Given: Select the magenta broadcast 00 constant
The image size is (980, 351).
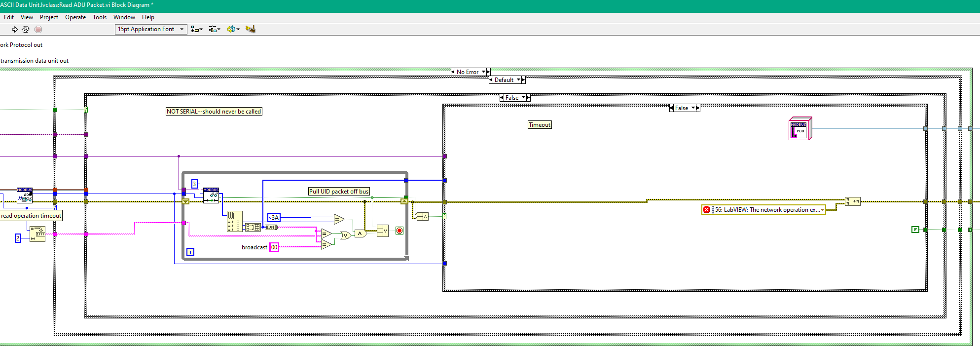Looking at the screenshot, I should (x=274, y=247).
